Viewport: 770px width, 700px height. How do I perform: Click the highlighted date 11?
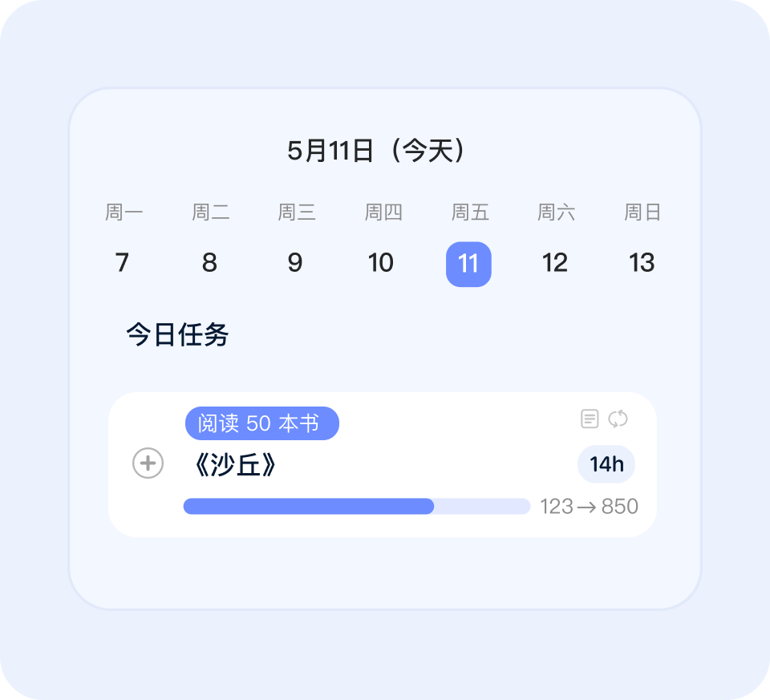468,264
